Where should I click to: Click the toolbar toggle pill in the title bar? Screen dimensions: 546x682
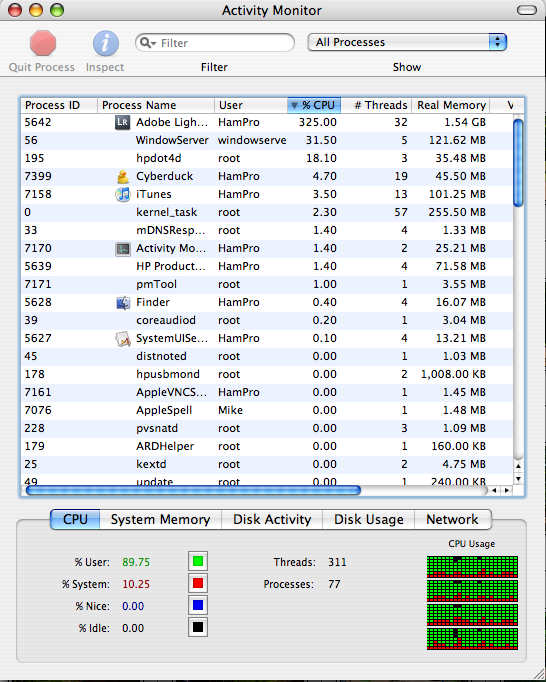pyautogui.click(x=526, y=10)
